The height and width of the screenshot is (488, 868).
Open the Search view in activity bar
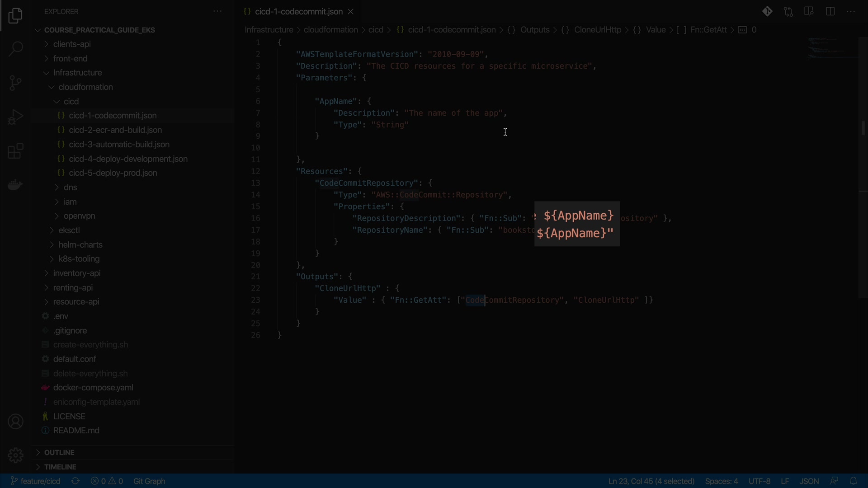(x=15, y=49)
